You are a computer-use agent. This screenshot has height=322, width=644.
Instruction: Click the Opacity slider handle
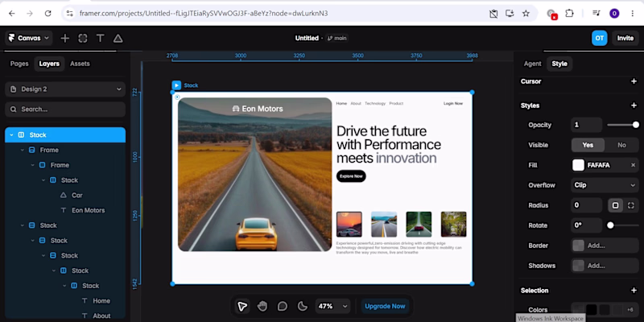click(x=636, y=125)
